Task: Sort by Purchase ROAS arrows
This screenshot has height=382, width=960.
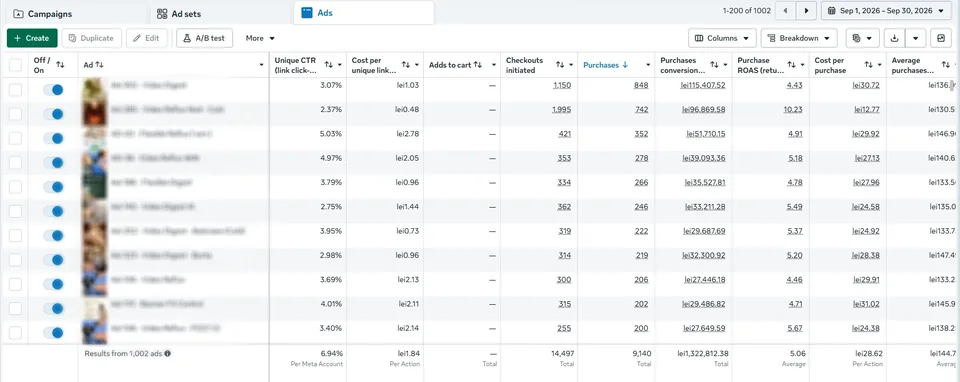Action: (792, 65)
